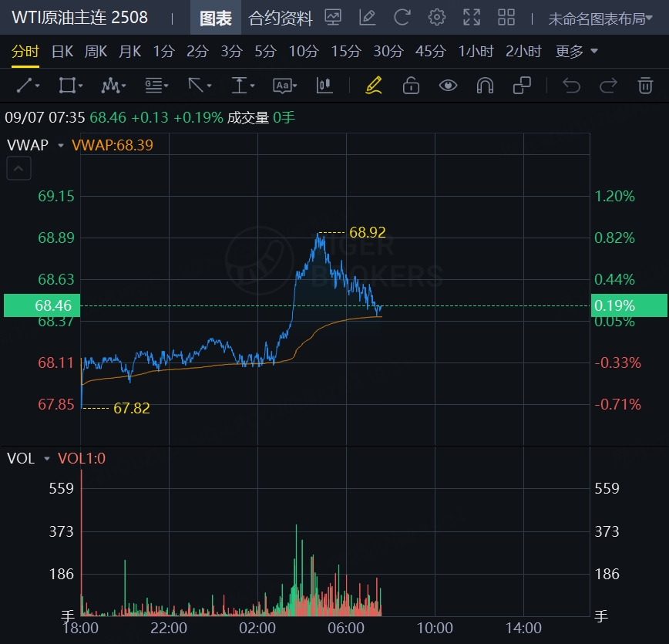669x644 pixels.
Task: Expand chart to fullscreen
Action: point(471,18)
